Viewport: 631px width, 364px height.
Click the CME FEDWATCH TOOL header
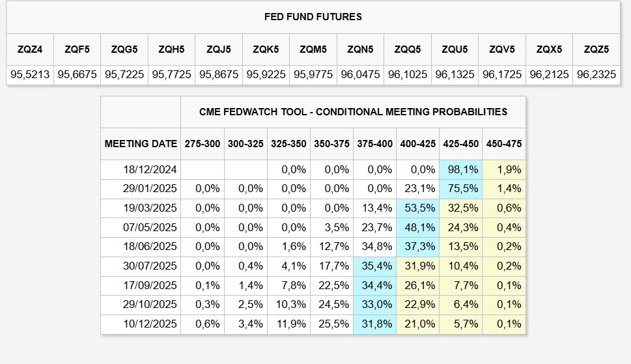(353, 111)
